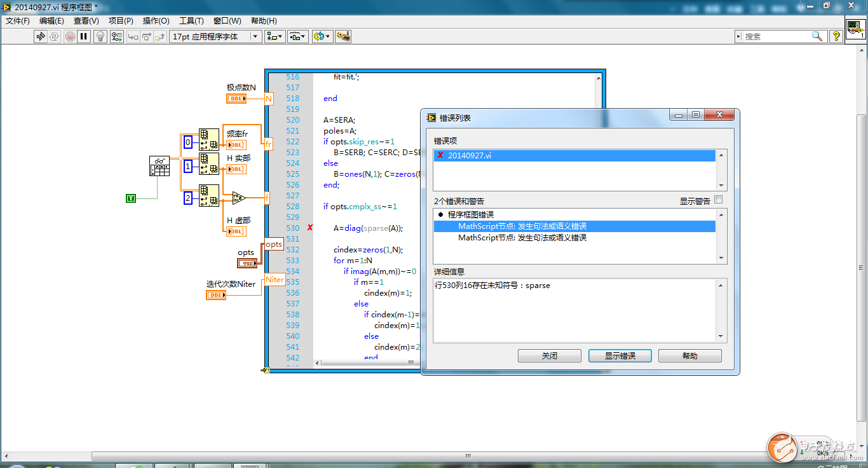This screenshot has width=868, height=468.
Task: Open the 操作(O) menu
Action: click(156, 21)
